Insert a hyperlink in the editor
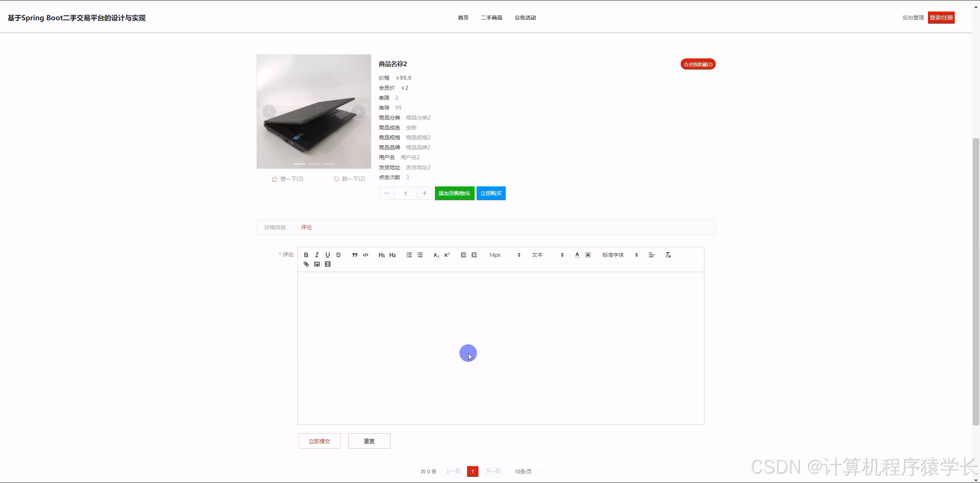The image size is (980, 483). click(x=306, y=264)
